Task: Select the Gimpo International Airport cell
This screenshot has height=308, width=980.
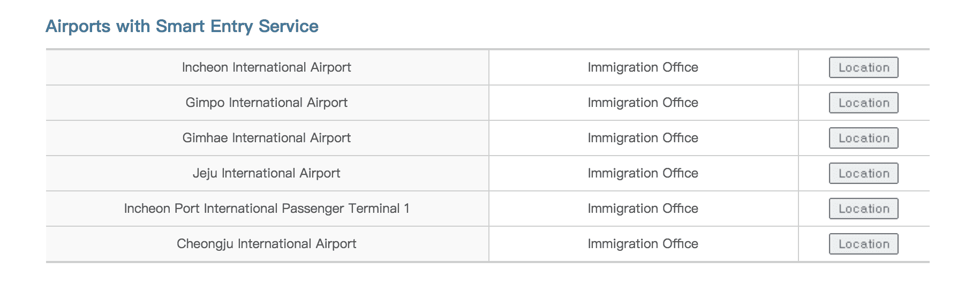Action: tap(267, 103)
